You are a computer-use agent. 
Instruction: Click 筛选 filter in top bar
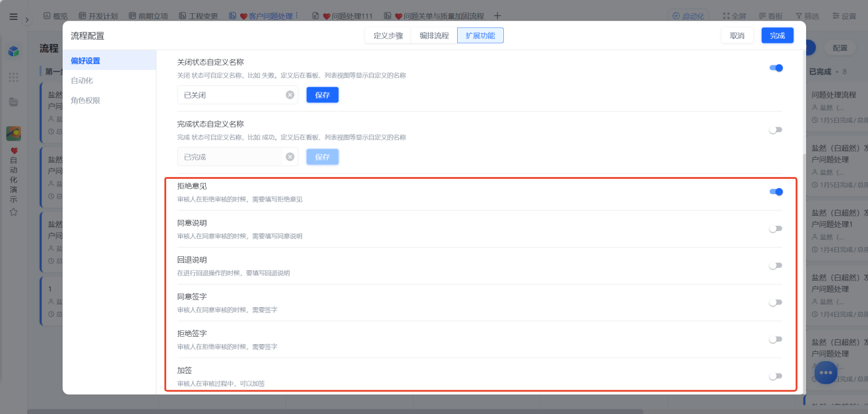tap(807, 16)
